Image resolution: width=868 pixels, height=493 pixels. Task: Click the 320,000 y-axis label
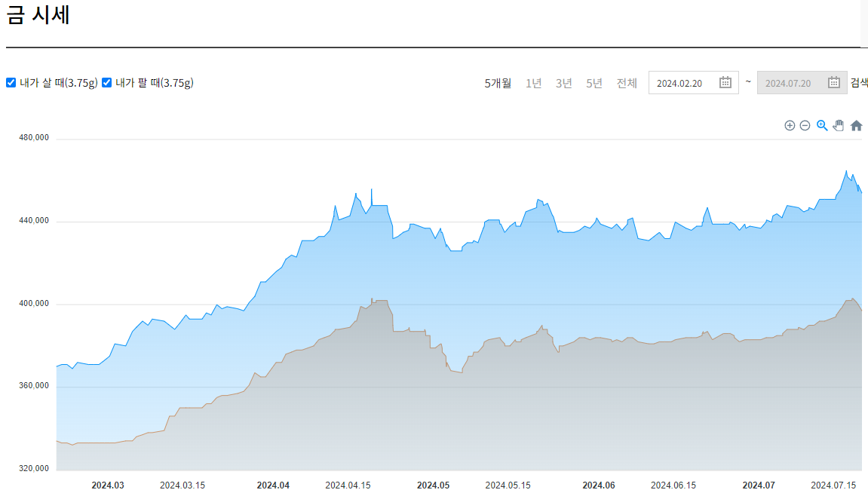[x=34, y=469]
